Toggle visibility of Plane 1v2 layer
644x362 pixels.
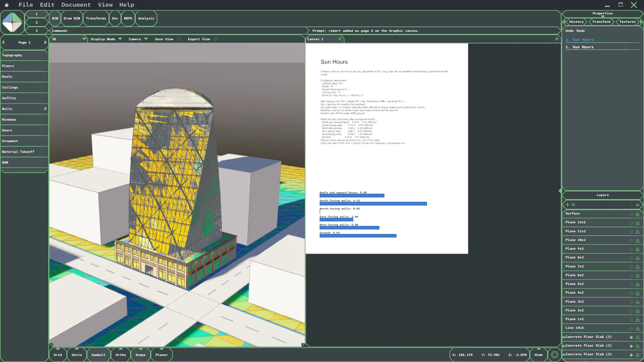coord(631,320)
